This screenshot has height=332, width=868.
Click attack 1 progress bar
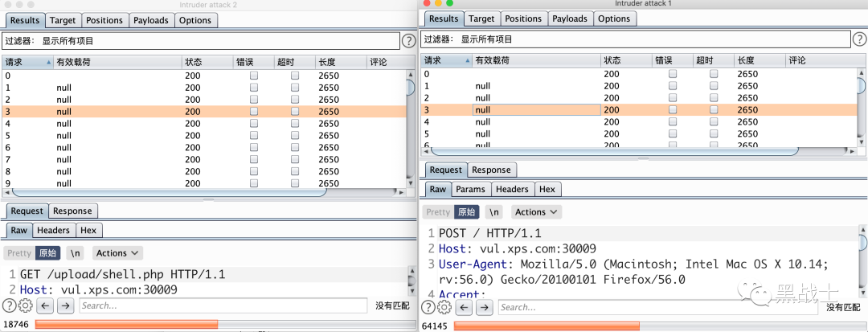pyautogui.click(x=657, y=326)
